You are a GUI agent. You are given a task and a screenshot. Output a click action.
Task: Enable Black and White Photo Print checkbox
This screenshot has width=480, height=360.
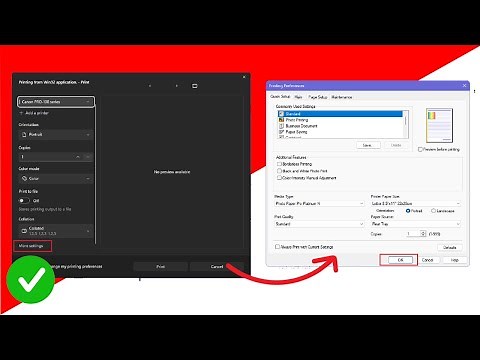tap(279, 171)
